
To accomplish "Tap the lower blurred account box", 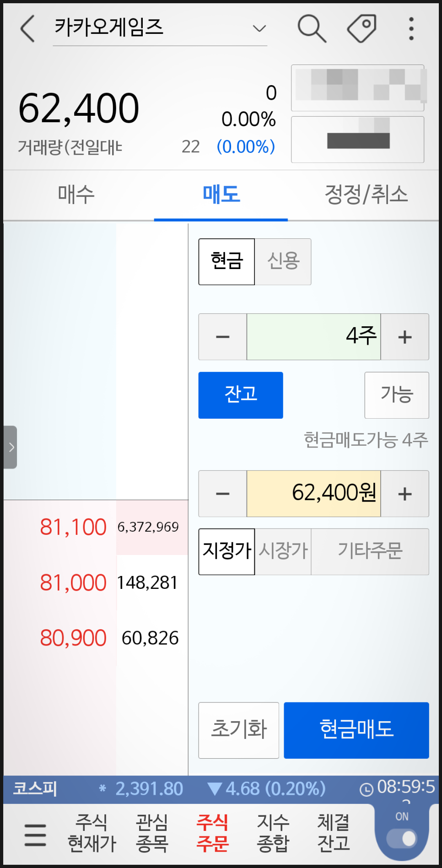I will (358, 140).
